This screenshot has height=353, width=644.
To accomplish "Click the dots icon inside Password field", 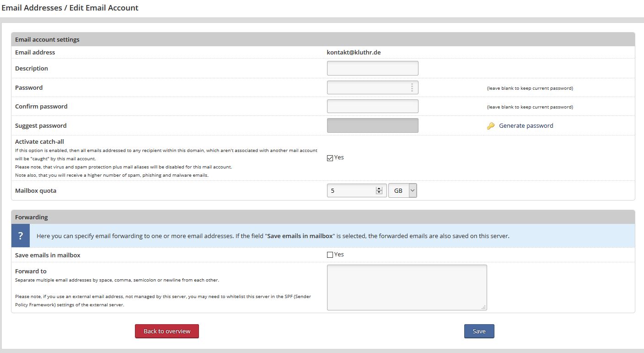I will point(412,87).
